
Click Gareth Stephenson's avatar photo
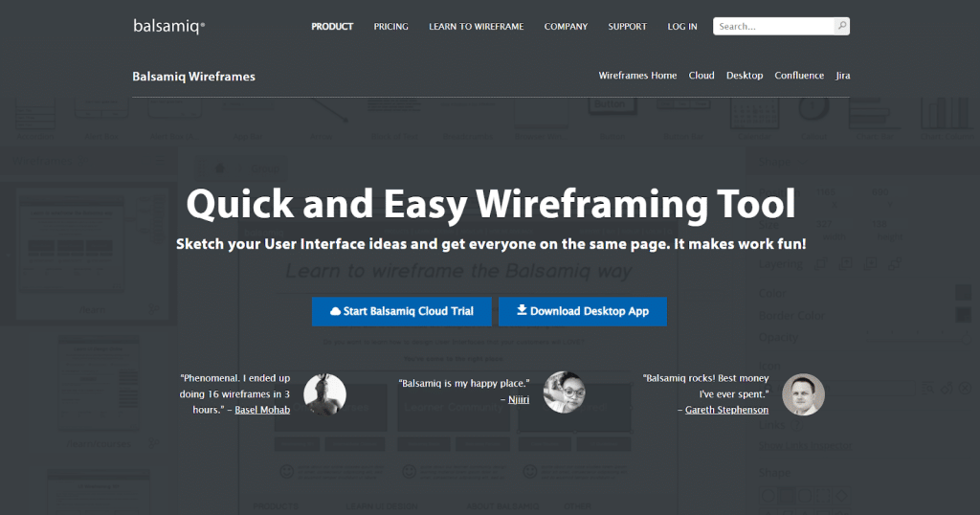click(803, 394)
